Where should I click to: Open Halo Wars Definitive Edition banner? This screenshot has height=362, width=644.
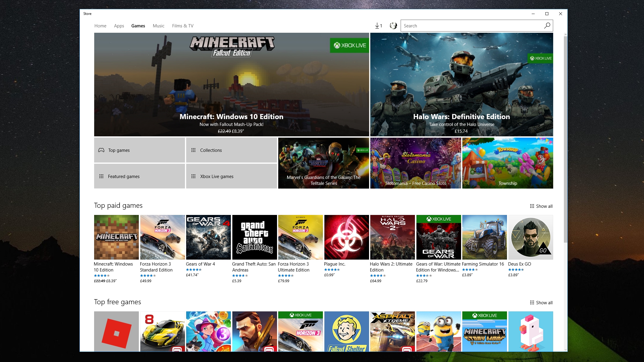point(462,85)
